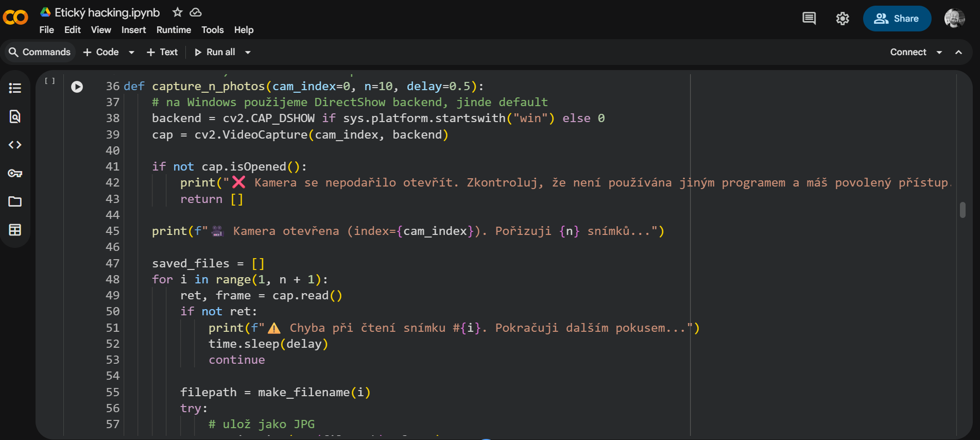Expand the Run all options dropdown
The height and width of the screenshot is (440, 980).
(248, 52)
